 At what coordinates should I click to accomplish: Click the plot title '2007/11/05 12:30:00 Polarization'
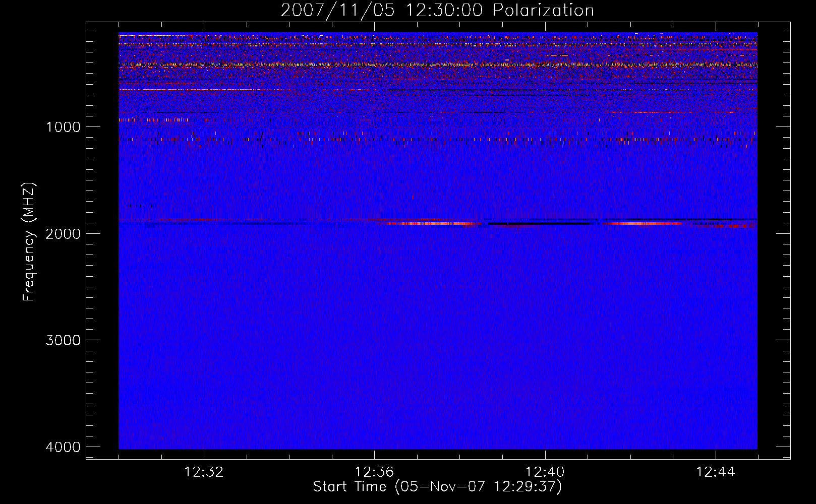437,10
